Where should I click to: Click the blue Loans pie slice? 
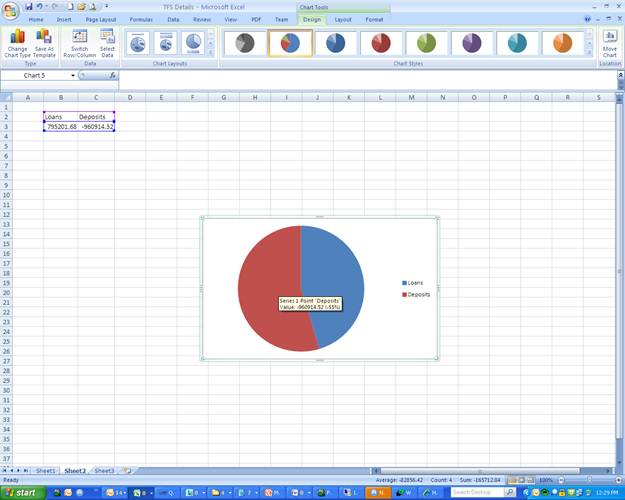(x=337, y=279)
